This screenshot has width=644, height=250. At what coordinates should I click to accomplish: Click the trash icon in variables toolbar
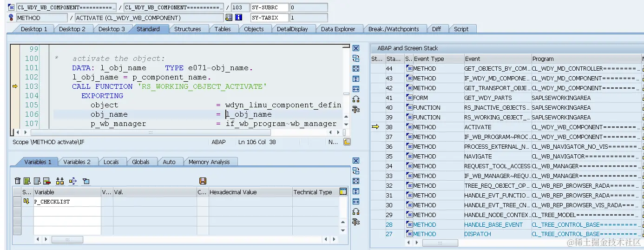point(18,181)
